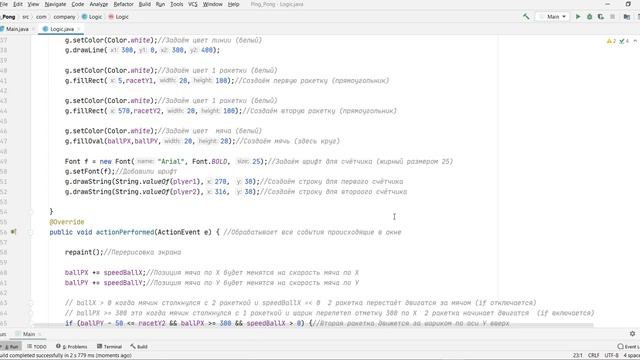This screenshot has width=640, height=360.
Task: Click the g.setFont(f); line
Action: [90, 171]
